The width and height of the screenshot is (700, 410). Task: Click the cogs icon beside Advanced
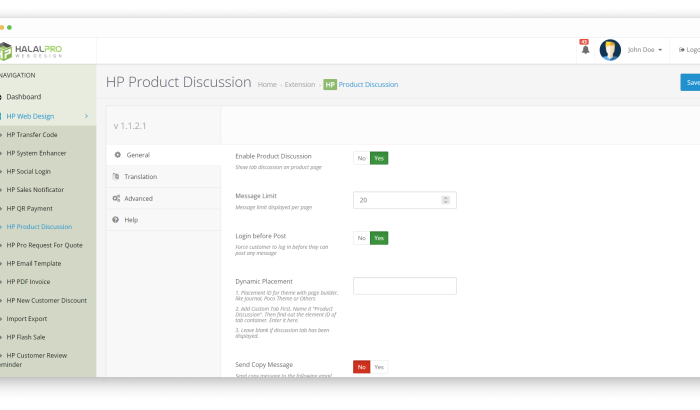[117, 198]
